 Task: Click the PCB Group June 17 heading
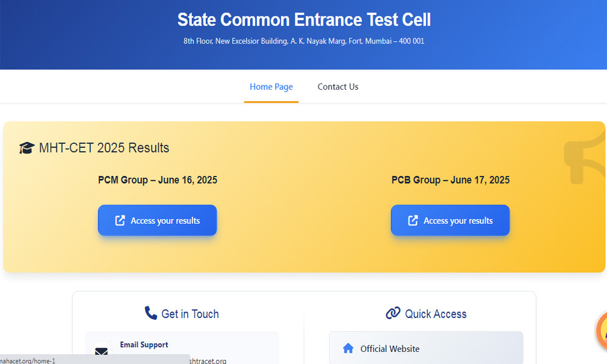pyautogui.click(x=450, y=180)
